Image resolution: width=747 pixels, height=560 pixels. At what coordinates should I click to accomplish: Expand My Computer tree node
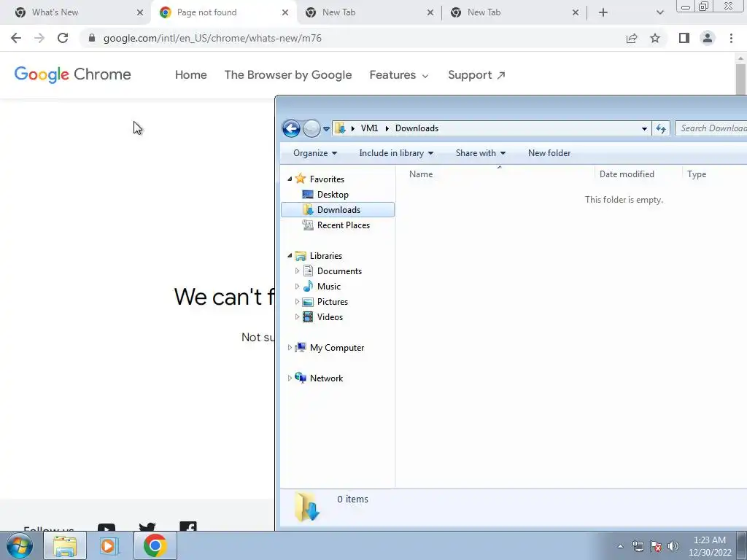[x=289, y=348]
